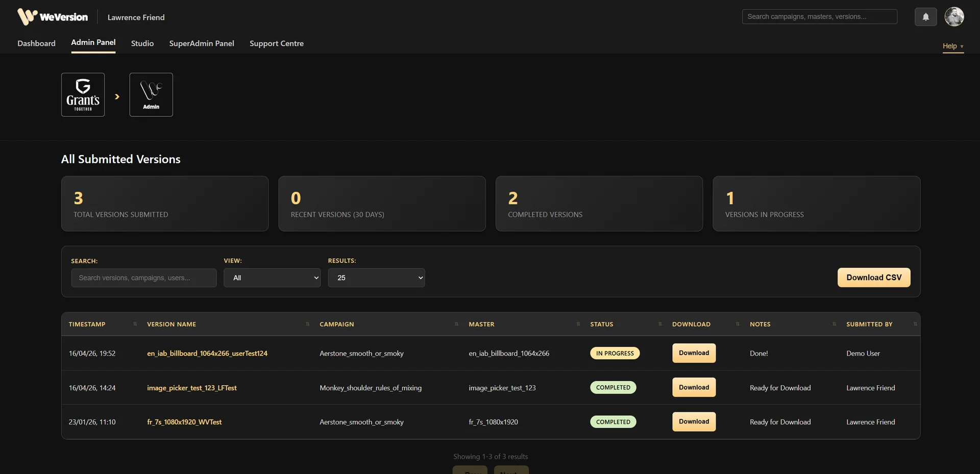Go to SuperAdmin Panel tab
Viewport: 980px width, 474px height.
click(202, 43)
